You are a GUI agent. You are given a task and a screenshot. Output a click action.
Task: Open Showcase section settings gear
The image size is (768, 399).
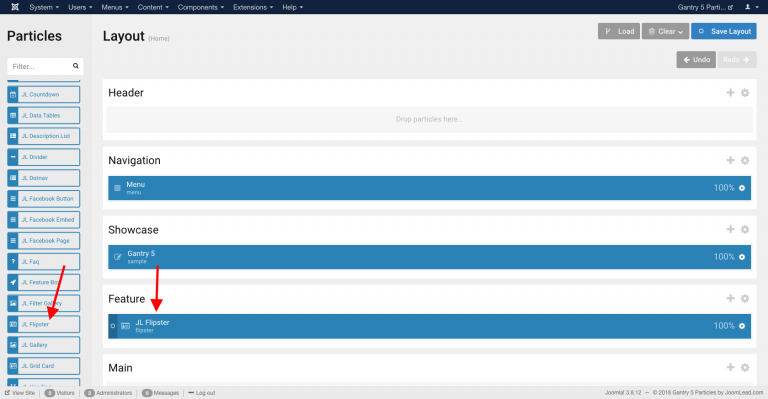pyautogui.click(x=744, y=230)
